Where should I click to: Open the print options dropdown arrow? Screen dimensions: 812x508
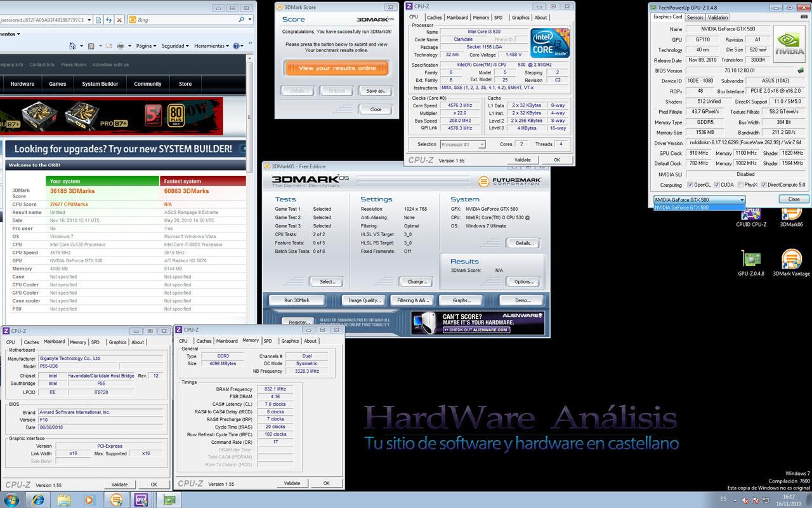click(x=129, y=46)
